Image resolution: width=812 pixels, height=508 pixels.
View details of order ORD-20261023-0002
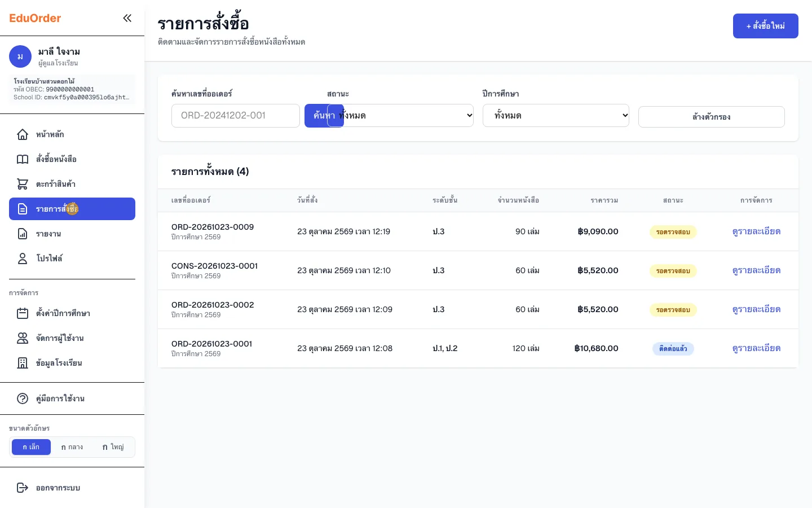(x=757, y=309)
